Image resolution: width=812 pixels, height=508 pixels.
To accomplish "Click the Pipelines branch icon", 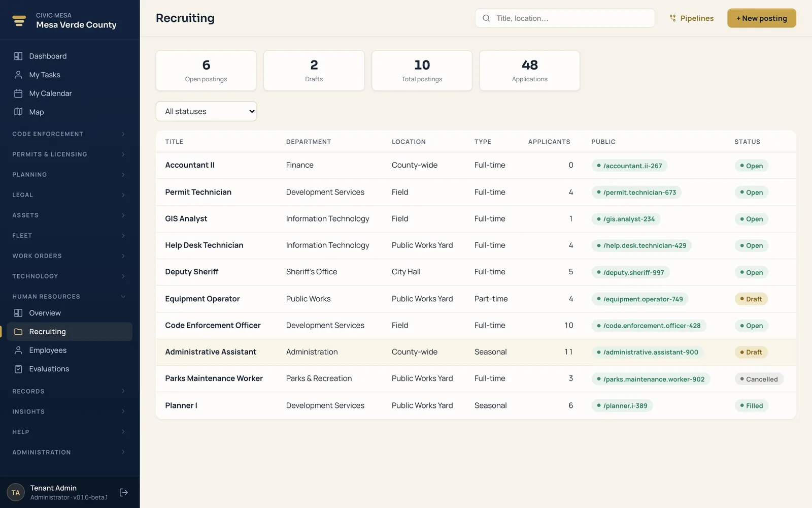I will tap(673, 18).
